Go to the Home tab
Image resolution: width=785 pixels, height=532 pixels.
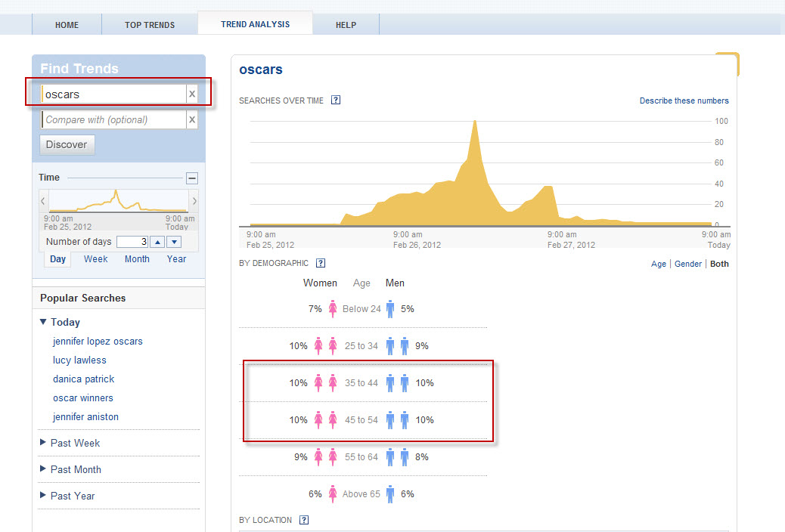coord(67,24)
